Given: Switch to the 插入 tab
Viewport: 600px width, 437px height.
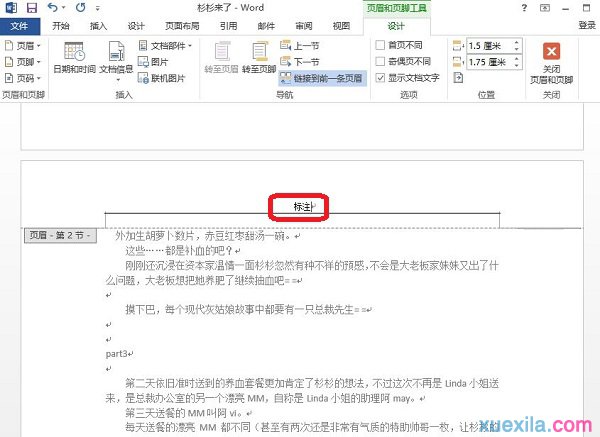Looking at the screenshot, I should (x=98, y=26).
